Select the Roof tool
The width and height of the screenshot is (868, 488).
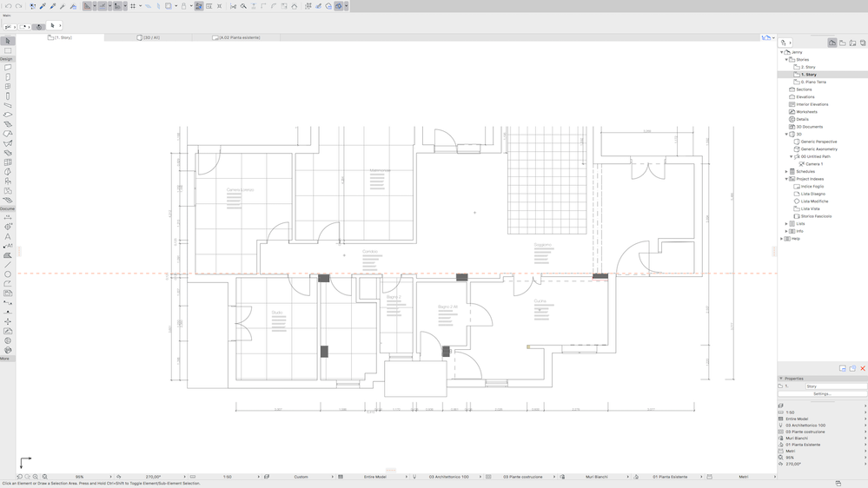[8, 134]
